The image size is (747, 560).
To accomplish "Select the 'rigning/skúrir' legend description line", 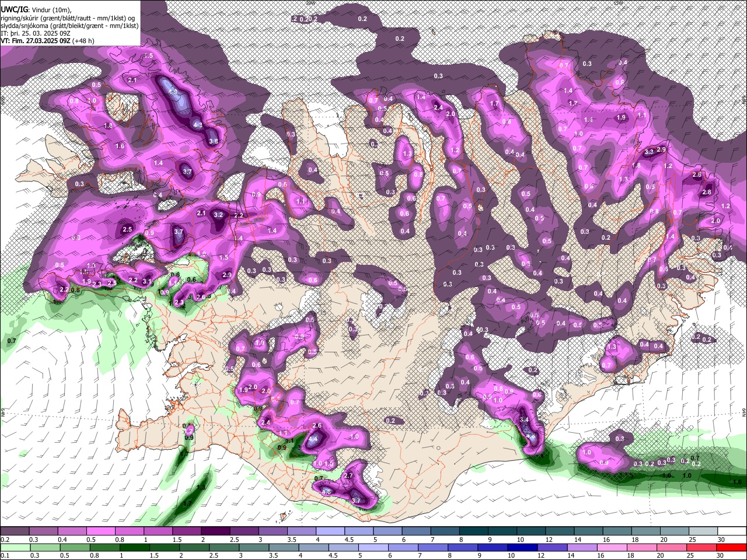I will tap(68, 19).
